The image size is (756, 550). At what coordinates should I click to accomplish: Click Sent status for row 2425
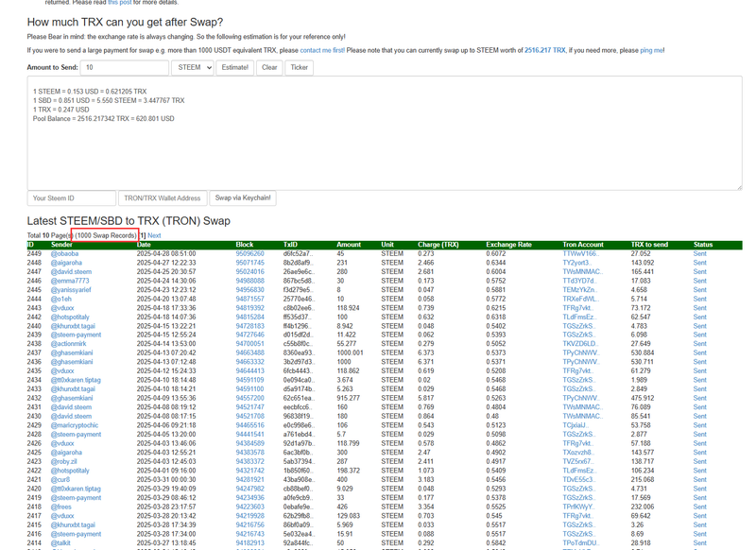(699, 453)
